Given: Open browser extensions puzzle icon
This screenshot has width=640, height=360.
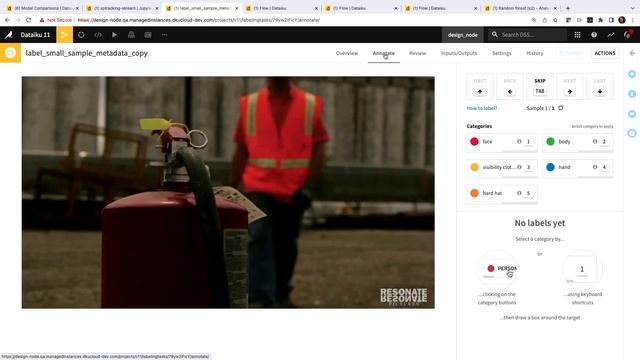Looking at the screenshot, I should (x=600, y=20).
